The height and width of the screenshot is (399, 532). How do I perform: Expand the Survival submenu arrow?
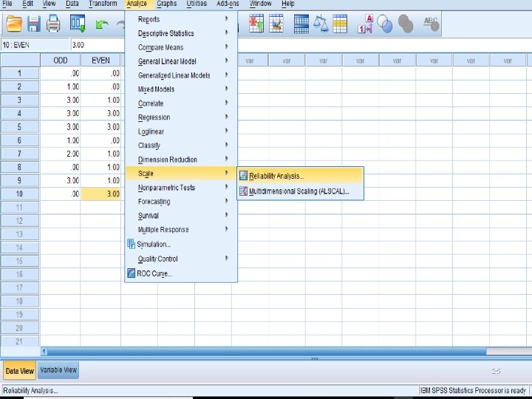point(226,215)
